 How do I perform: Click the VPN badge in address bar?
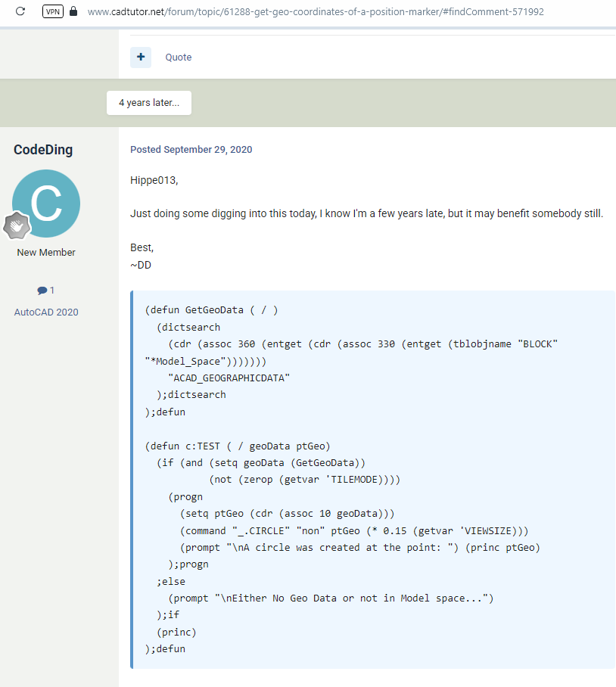coord(52,11)
